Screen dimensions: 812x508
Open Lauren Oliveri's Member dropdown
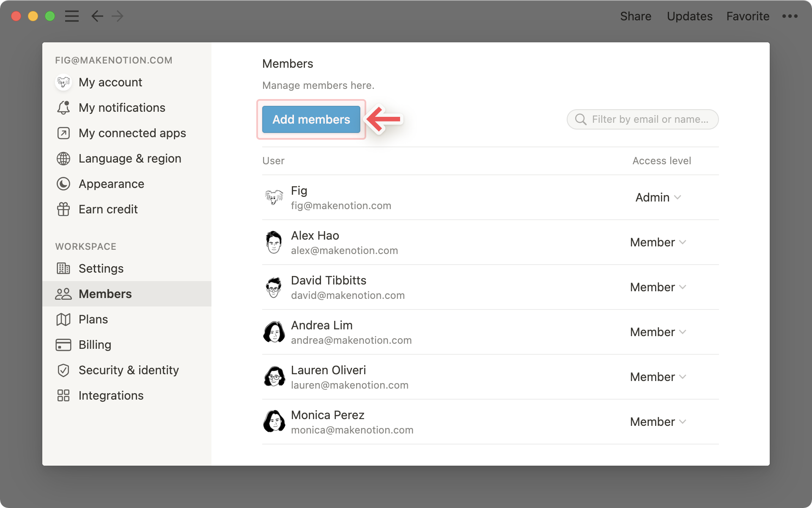pos(658,377)
